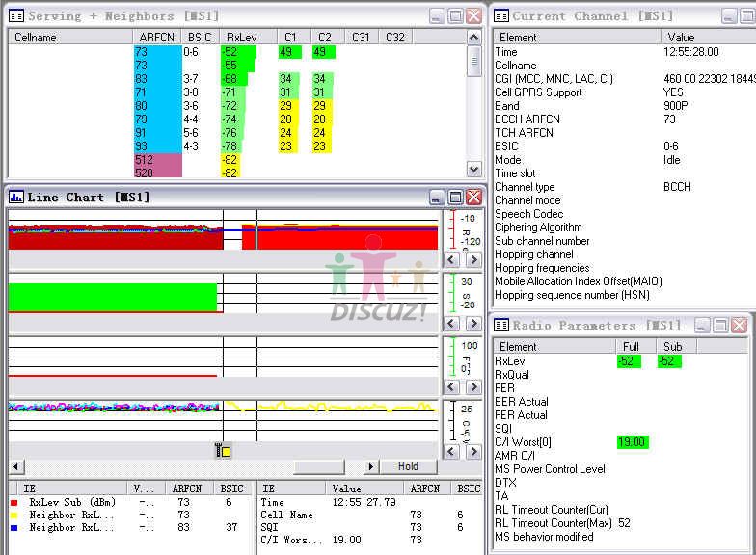Click the yellow event marker below the chart
Screen dimensions: 756x555
tap(223, 450)
